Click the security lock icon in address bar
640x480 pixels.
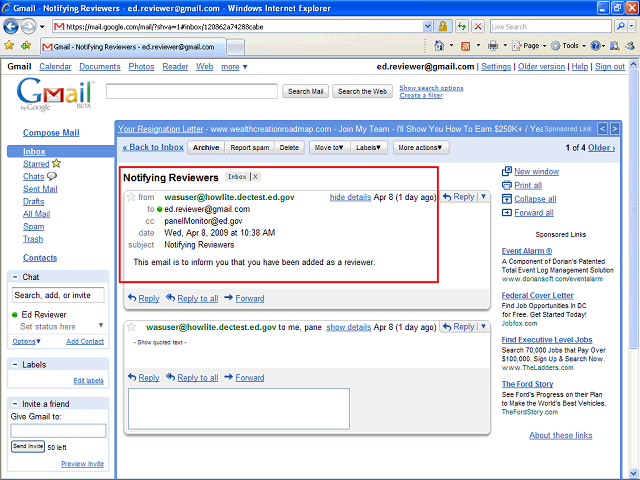(442, 27)
